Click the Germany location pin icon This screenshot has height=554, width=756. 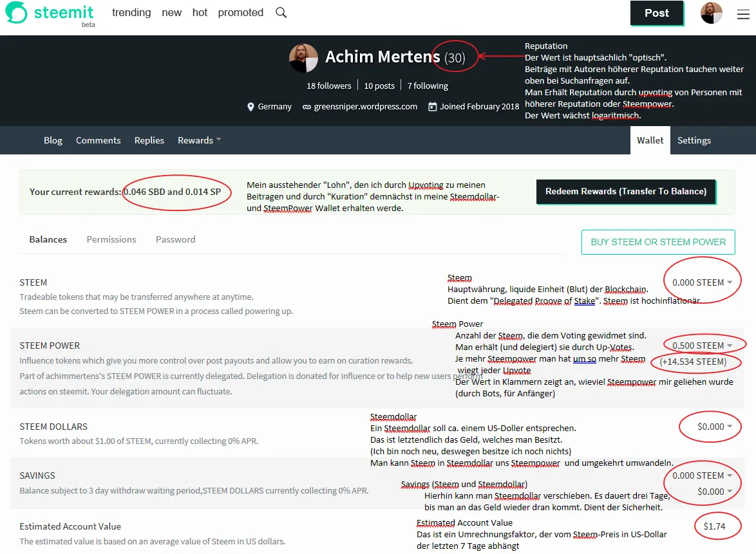click(x=250, y=107)
